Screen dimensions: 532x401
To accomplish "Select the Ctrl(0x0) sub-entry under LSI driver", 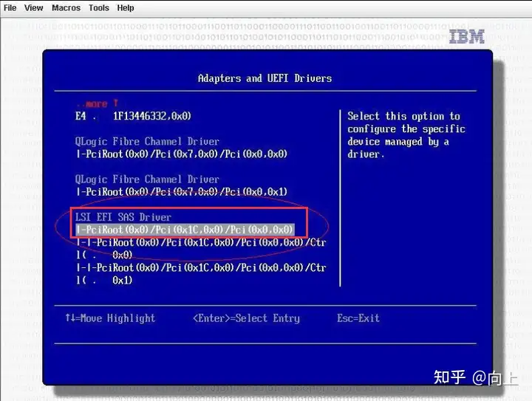I will 201,248.
